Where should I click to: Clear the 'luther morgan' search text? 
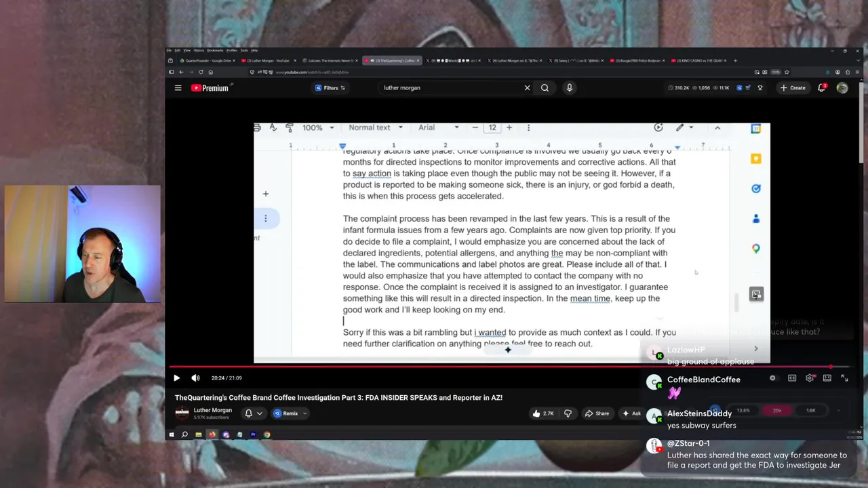click(x=527, y=87)
